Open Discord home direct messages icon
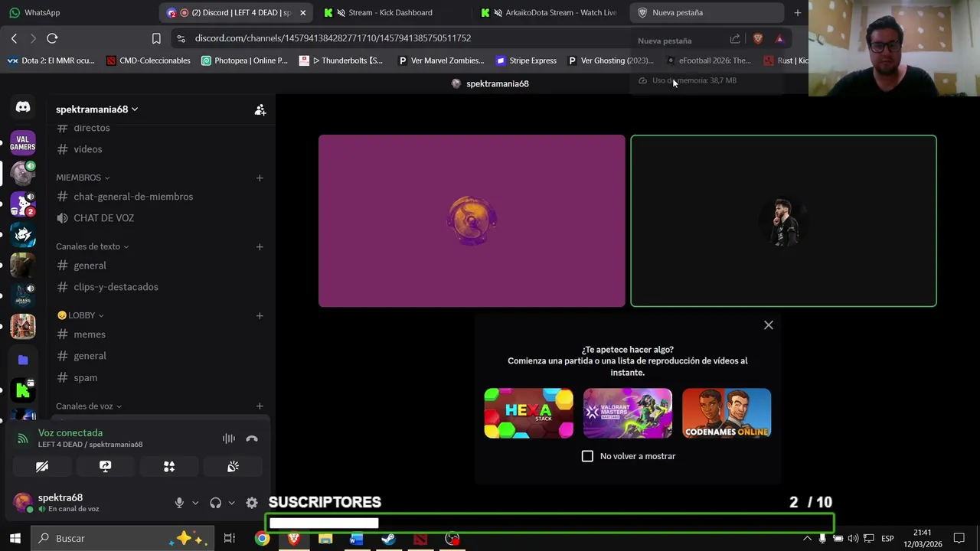Image resolution: width=980 pixels, height=551 pixels. [x=23, y=108]
